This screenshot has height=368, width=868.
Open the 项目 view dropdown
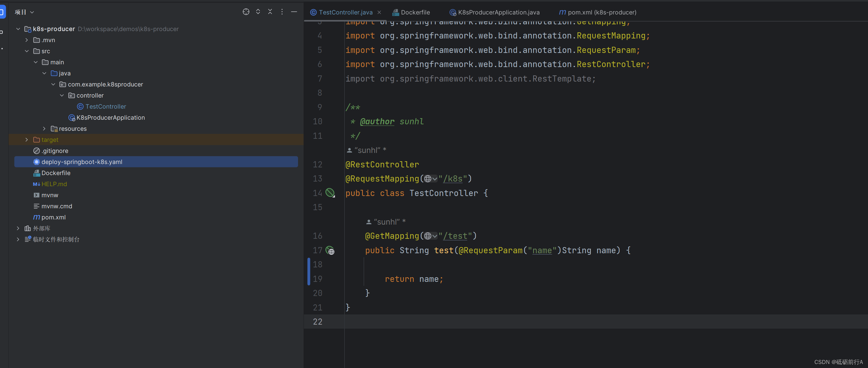pyautogui.click(x=25, y=12)
